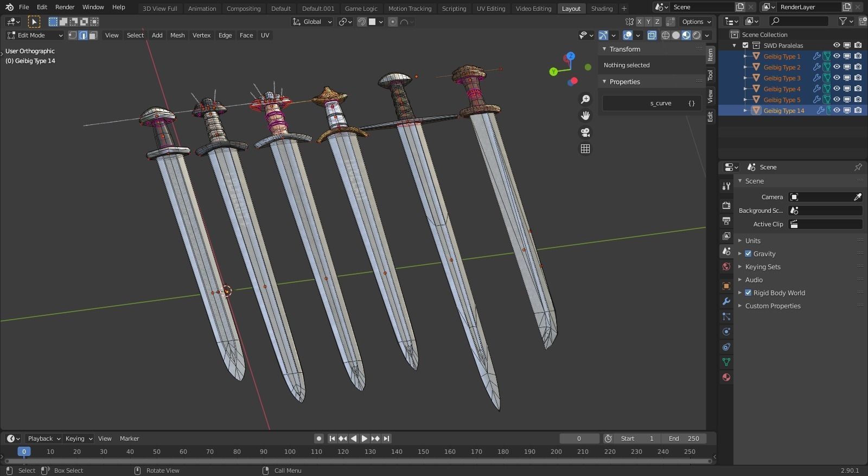The width and height of the screenshot is (868, 476).
Task: Toggle X axis mirror button
Action: click(640, 22)
